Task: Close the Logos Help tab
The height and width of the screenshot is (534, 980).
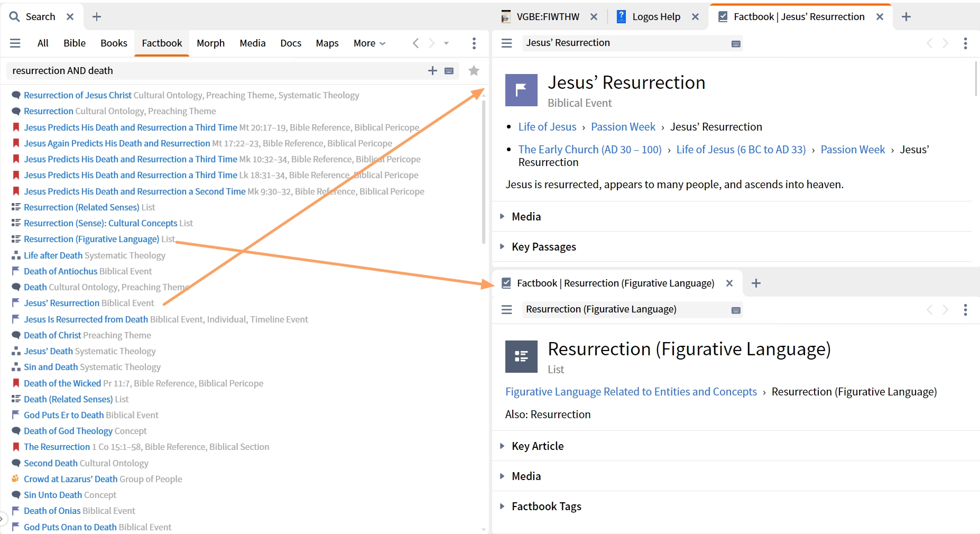Action: click(x=695, y=17)
